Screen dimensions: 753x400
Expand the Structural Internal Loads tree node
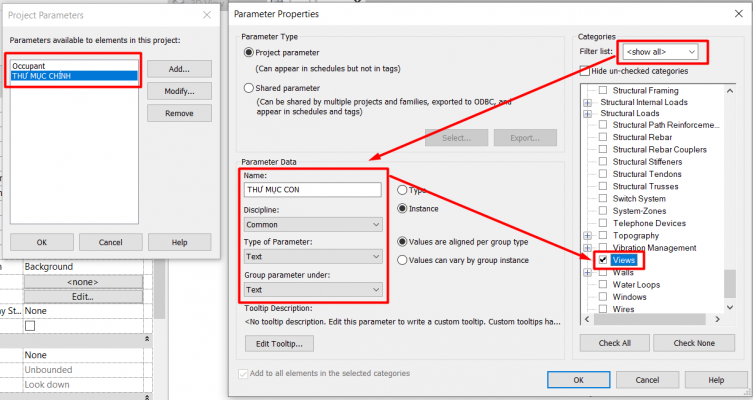[x=588, y=101]
